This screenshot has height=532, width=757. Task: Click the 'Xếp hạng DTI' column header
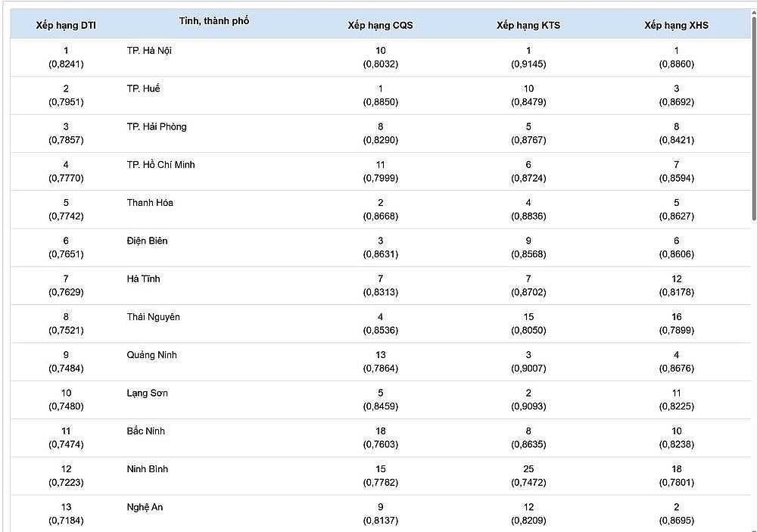click(x=66, y=25)
